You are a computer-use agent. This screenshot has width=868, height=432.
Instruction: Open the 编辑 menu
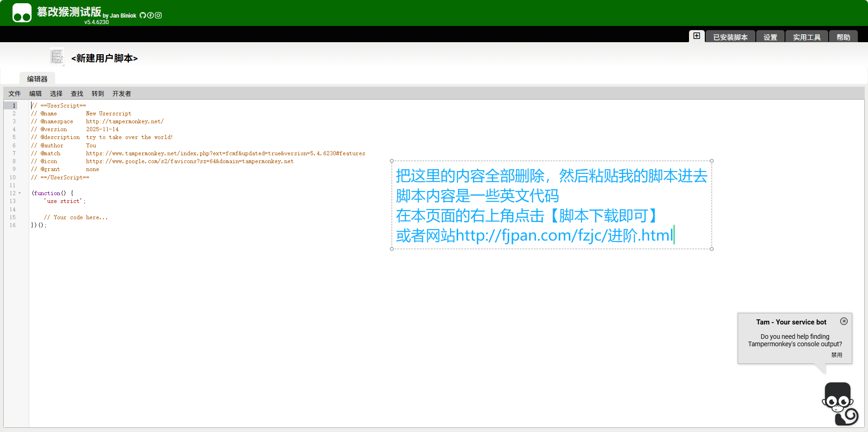click(x=35, y=93)
